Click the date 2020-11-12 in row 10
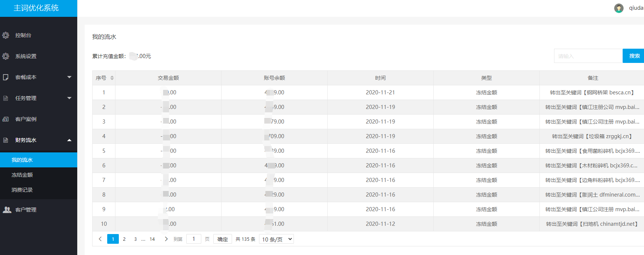 (x=380, y=224)
